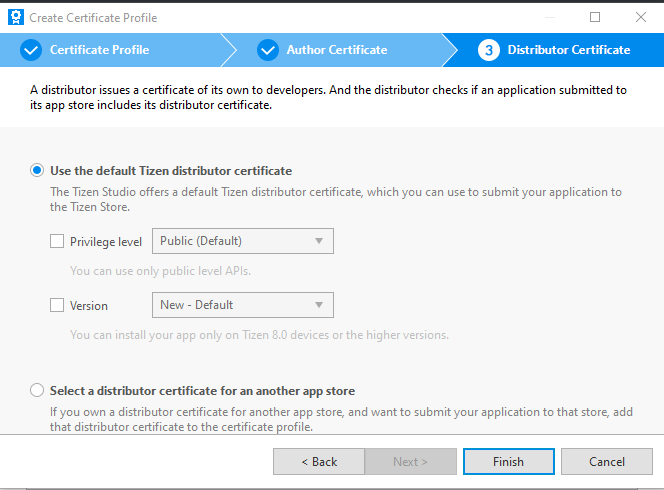Click the Author Certificate step checkmark icon
664x490 pixels.
coord(268,50)
